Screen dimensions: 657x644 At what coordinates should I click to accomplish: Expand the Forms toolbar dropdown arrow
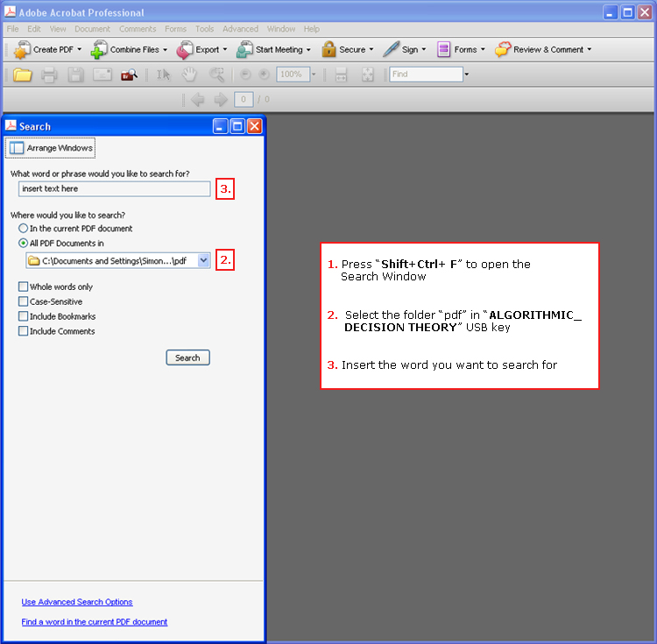pos(483,49)
